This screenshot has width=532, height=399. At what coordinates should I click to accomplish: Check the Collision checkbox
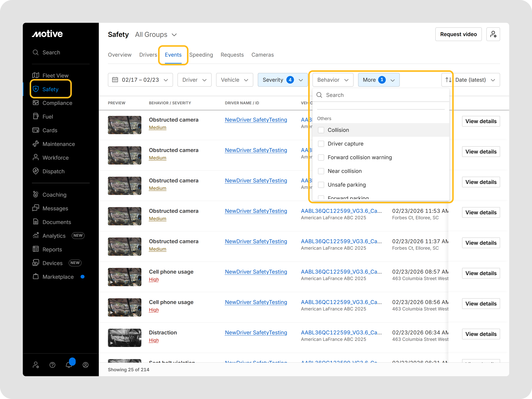point(321,130)
